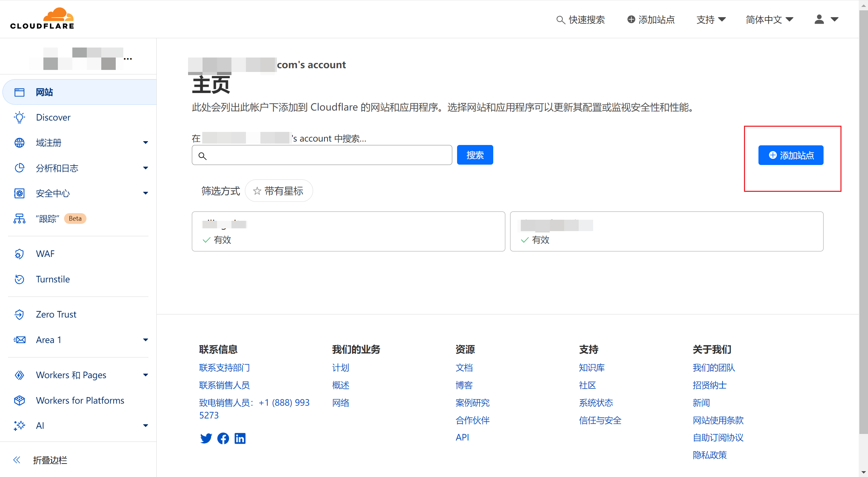868x477 pixels.
Task: Open the 文档 resources link
Action: pyautogui.click(x=464, y=367)
